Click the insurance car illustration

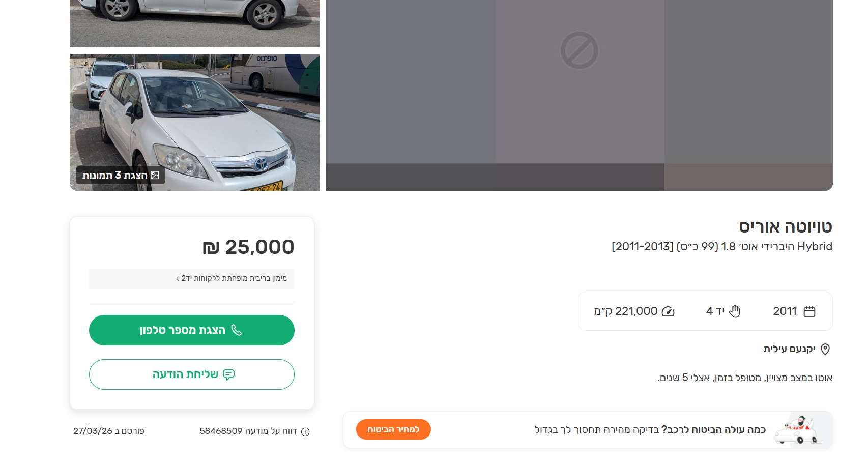797,430
